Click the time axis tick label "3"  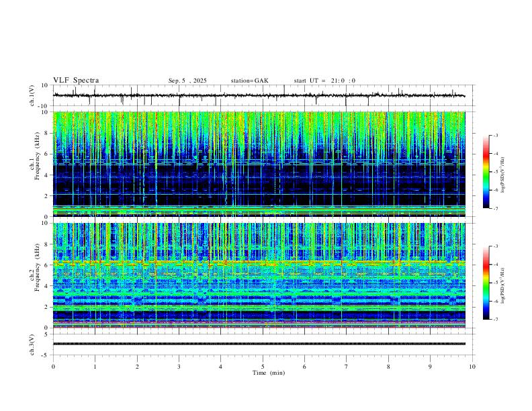[x=179, y=367]
